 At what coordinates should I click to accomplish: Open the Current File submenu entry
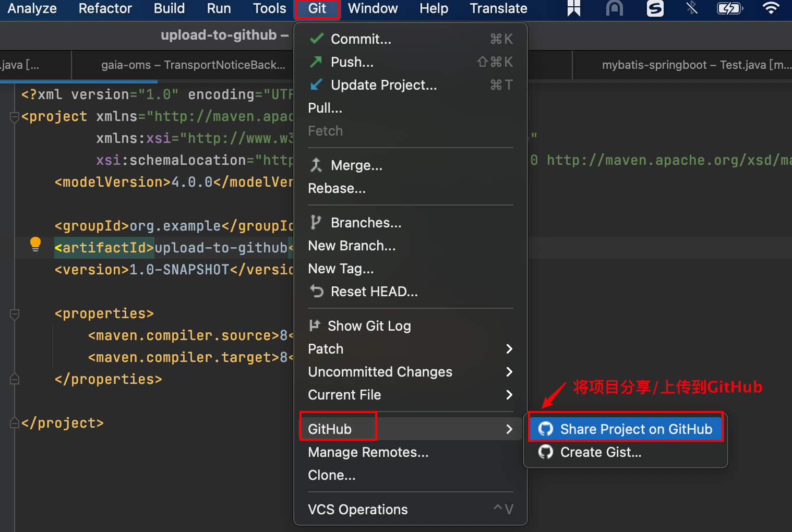[411, 395]
